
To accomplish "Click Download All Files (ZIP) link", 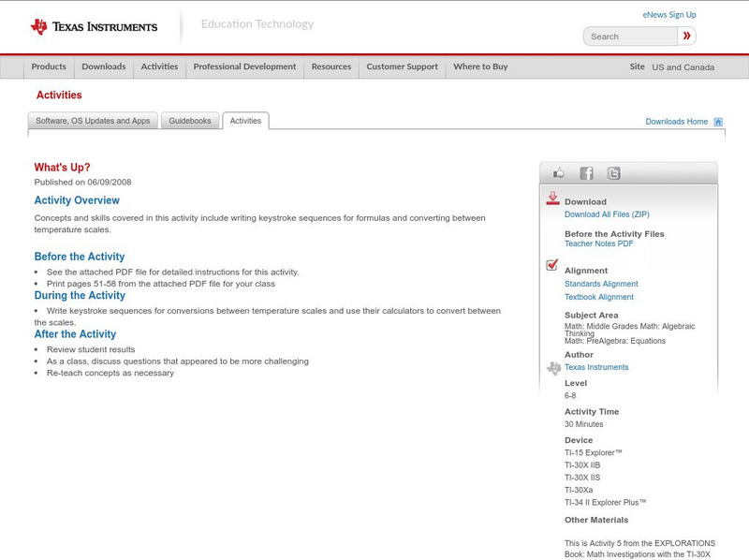I will click(607, 214).
